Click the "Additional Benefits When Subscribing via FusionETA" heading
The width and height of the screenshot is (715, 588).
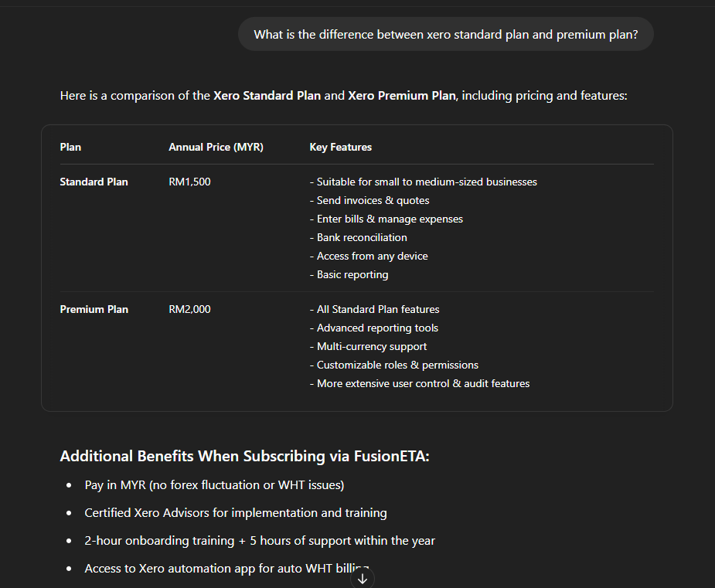(244, 456)
